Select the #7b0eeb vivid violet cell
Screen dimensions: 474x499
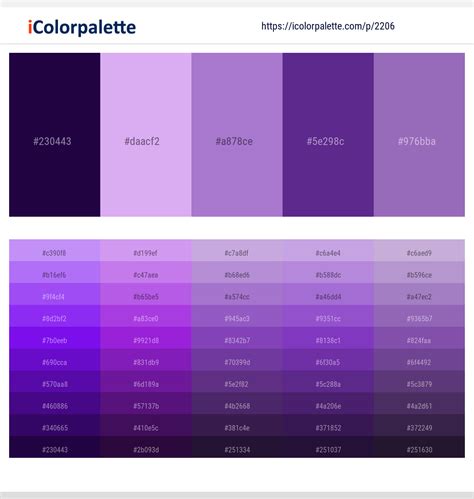55,338
